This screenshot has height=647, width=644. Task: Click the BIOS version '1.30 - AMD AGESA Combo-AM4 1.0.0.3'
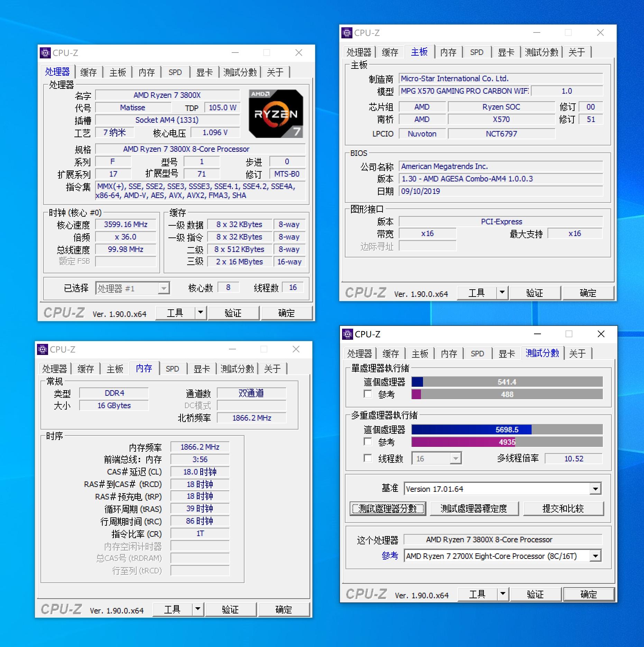501,179
